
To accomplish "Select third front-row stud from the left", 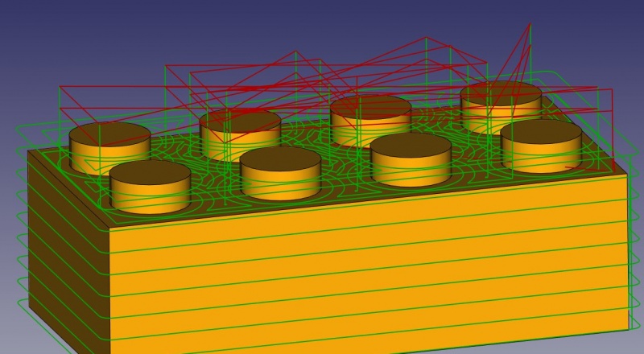I will click(411, 160).
